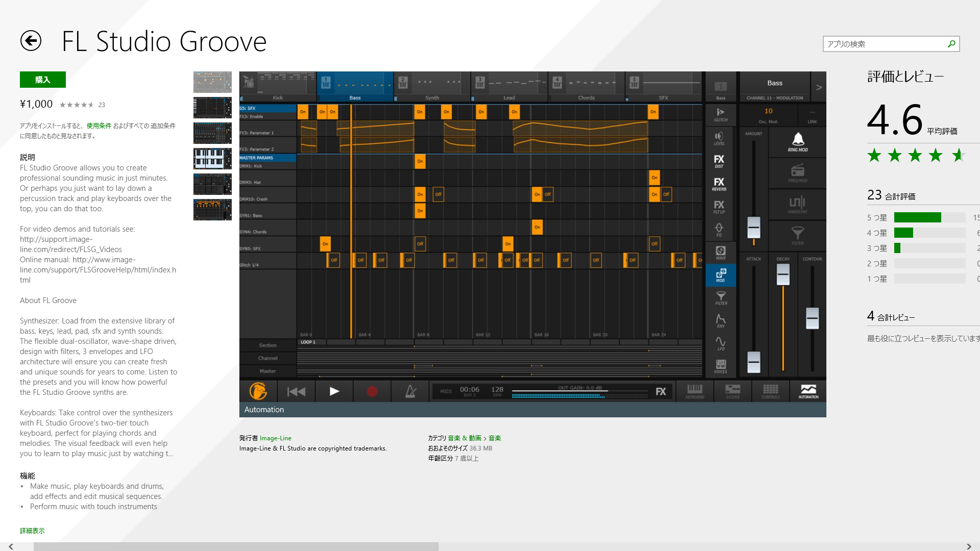Click the rewind to start transport button
Screen dimensions: 980x551
296,391
